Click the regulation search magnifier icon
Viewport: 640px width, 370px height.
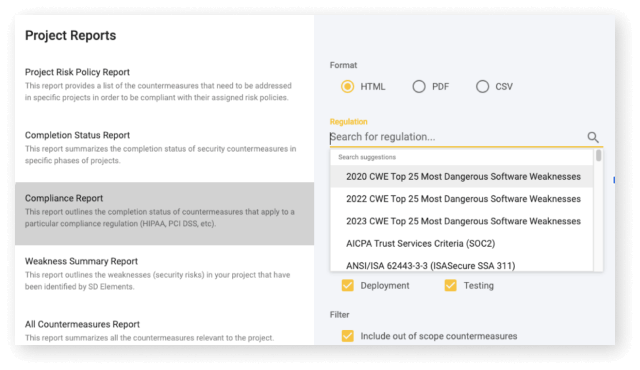[x=593, y=137]
